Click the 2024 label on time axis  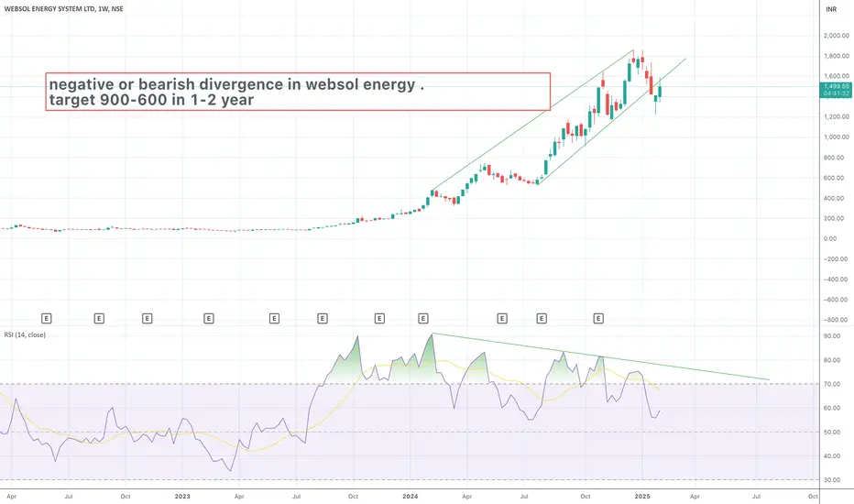click(411, 497)
